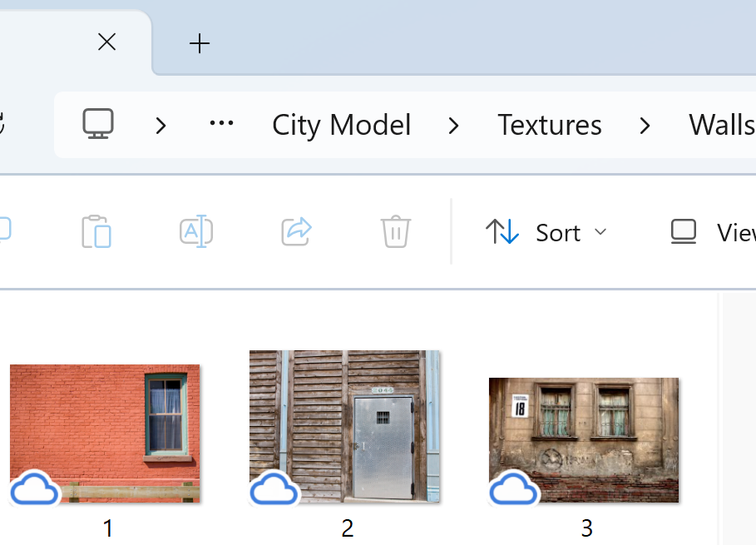Viewport: 756px width, 545px height.
Task: Close the current File Explorer tab
Action: (x=106, y=42)
